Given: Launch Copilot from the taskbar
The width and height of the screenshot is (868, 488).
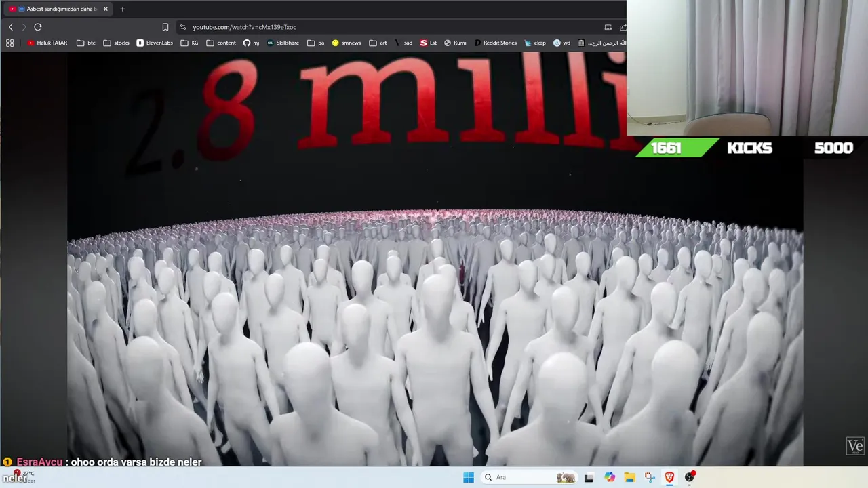Looking at the screenshot, I should pyautogui.click(x=610, y=477).
